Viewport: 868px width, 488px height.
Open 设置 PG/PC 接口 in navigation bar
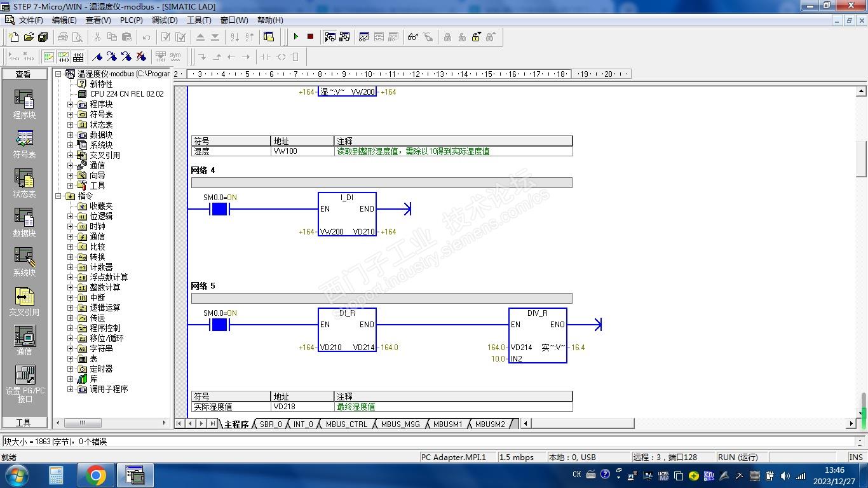coord(25,384)
